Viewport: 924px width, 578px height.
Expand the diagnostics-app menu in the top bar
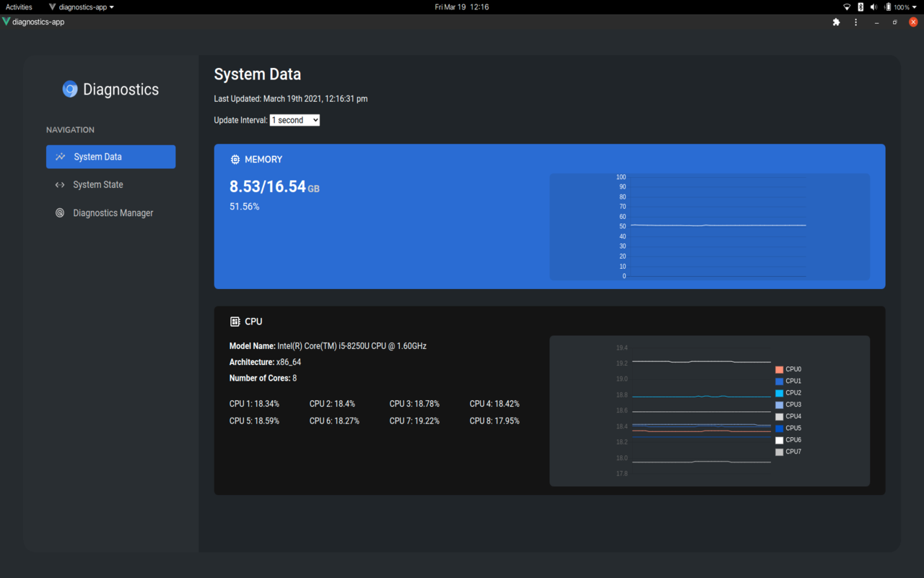click(x=80, y=7)
